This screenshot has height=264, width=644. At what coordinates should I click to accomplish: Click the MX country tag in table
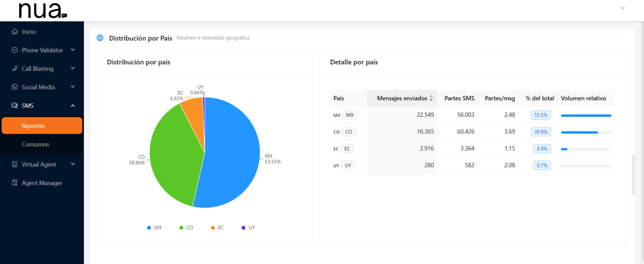pyautogui.click(x=350, y=115)
